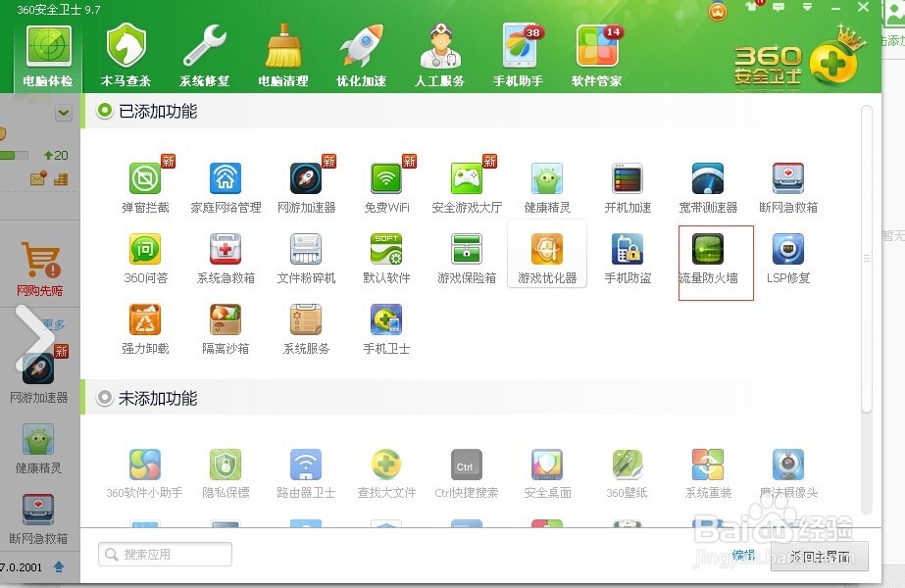Open the 360问答 tool
The width and height of the screenshot is (905, 588).
pos(145,258)
